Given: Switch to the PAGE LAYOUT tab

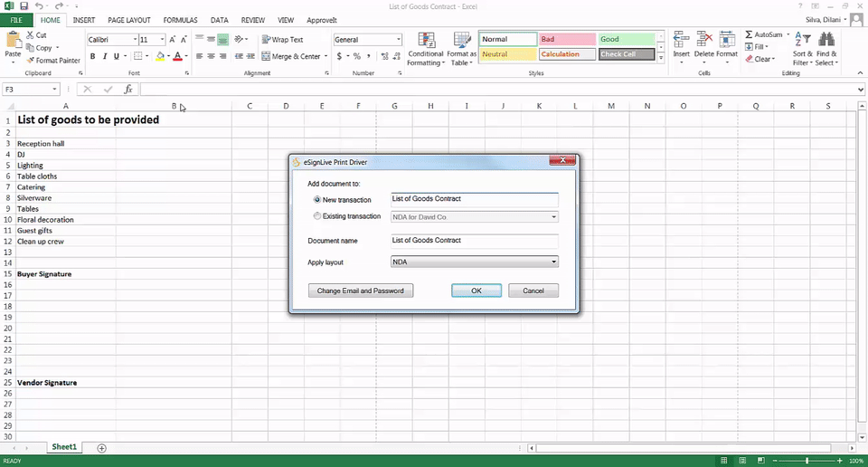Looking at the screenshot, I should (129, 20).
